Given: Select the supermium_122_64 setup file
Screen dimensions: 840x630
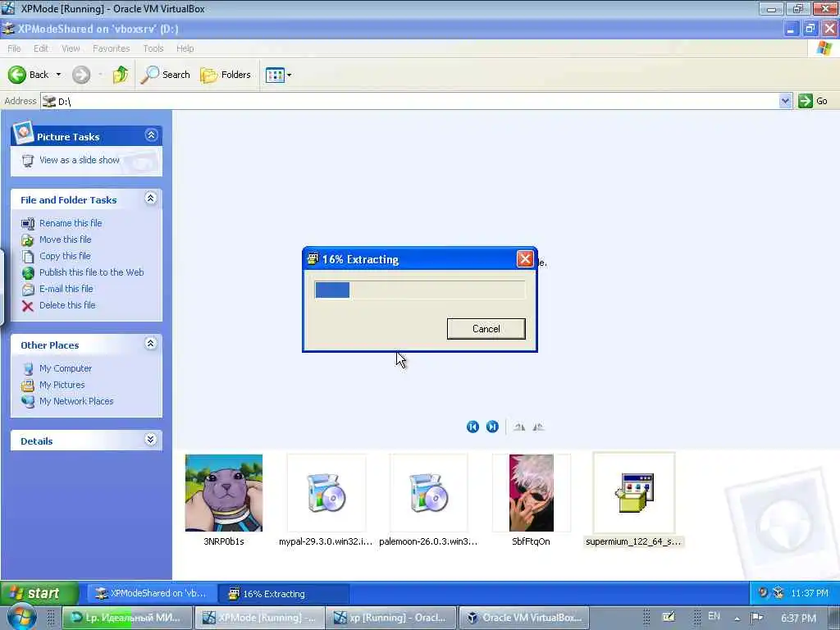Looking at the screenshot, I should (634, 493).
